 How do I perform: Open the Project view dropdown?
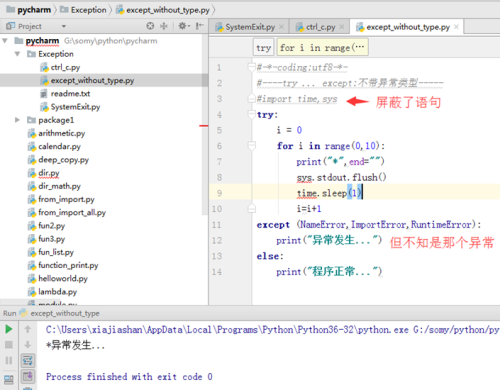pos(64,26)
